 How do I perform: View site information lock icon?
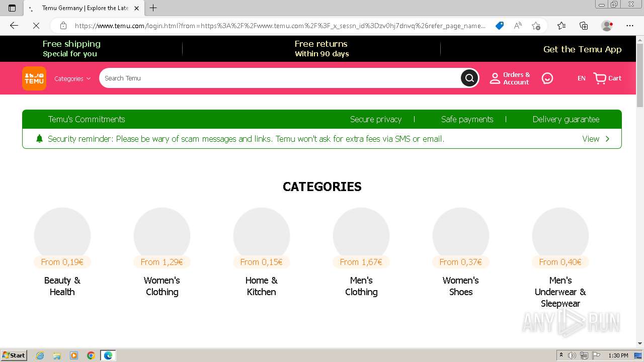63,26
